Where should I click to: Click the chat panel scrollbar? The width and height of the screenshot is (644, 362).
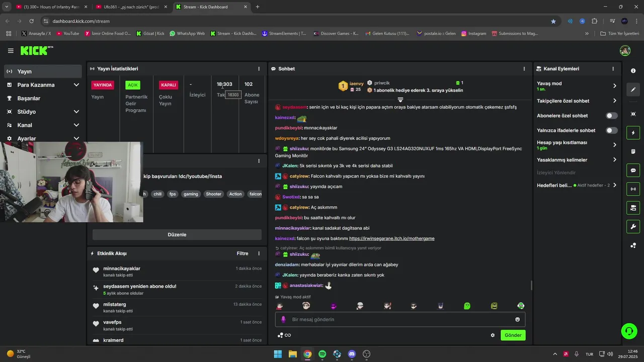[531, 286]
